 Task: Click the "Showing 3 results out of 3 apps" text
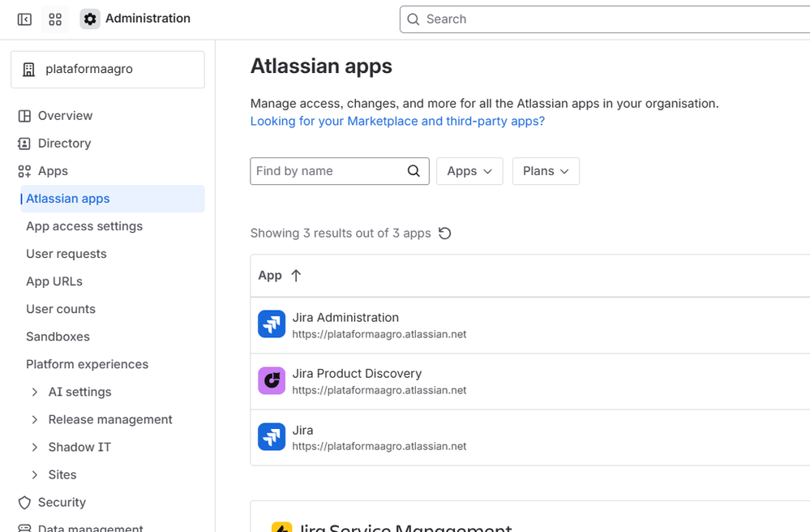(x=341, y=234)
